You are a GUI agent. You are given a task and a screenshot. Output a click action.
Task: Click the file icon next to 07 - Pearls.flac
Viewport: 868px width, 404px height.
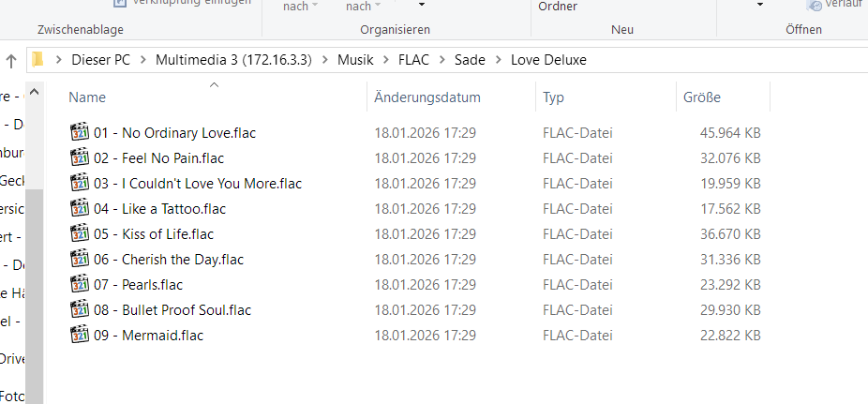(x=79, y=284)
